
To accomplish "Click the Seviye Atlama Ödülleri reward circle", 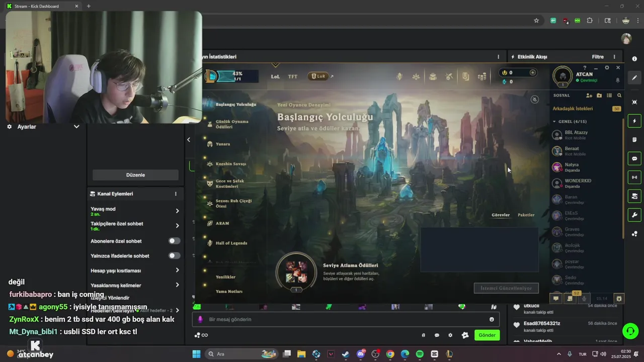I will [296, 272].
